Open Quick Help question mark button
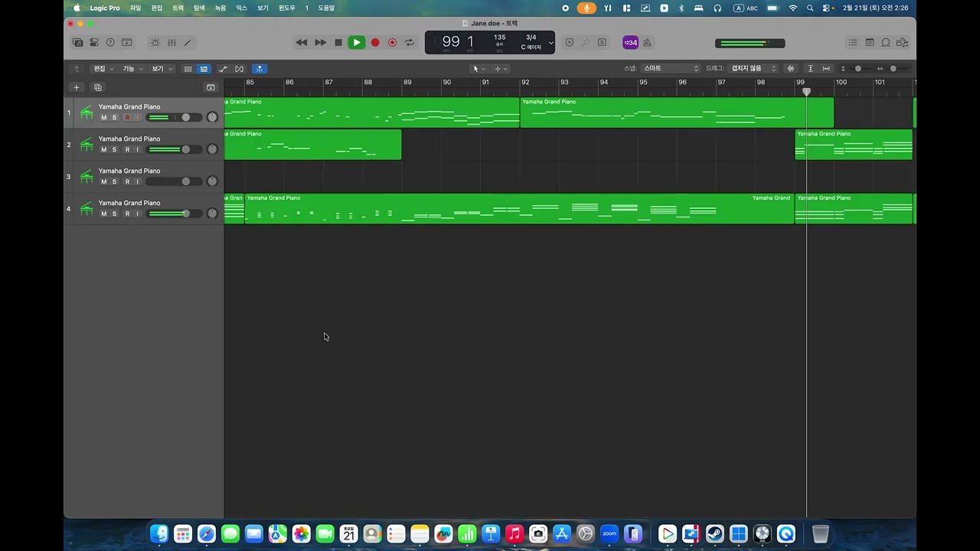 tap(110, 43)
